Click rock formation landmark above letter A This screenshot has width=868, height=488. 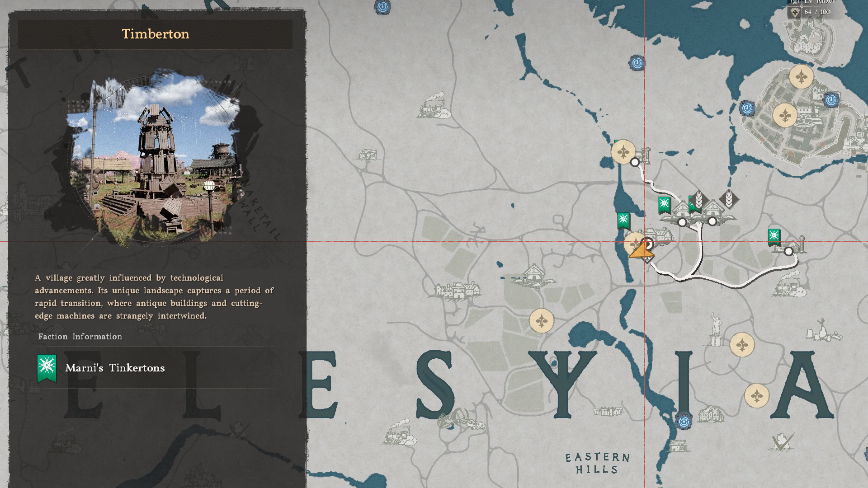click(x=823, y=330)
